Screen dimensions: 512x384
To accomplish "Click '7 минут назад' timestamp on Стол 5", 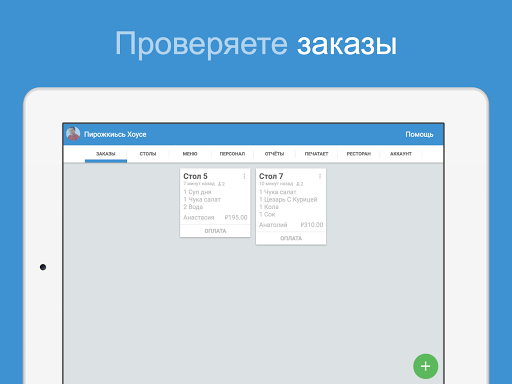I will pos(199,184).
